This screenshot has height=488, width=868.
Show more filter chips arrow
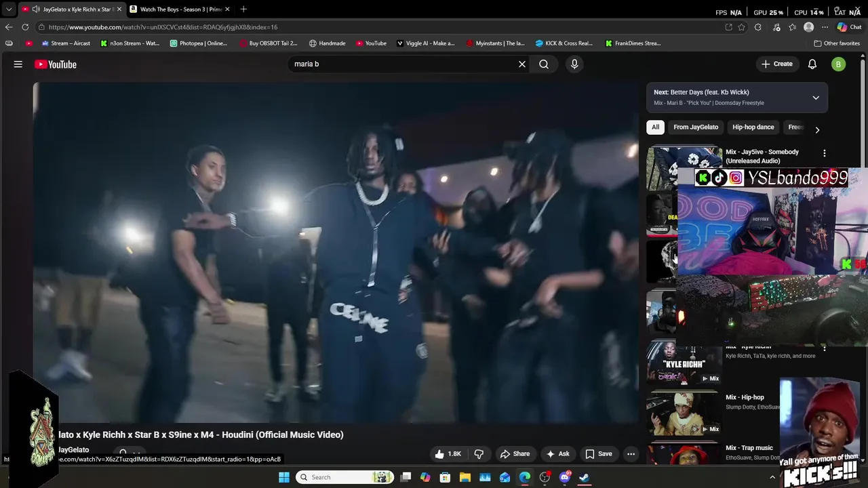tap(817, 129)
